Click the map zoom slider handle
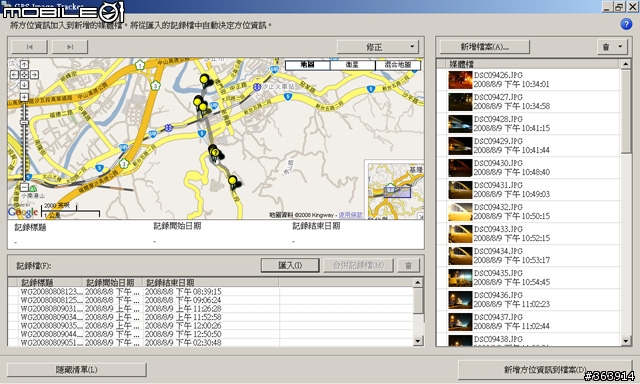Screen dimensions: 640x384 [x=24, y=122]
